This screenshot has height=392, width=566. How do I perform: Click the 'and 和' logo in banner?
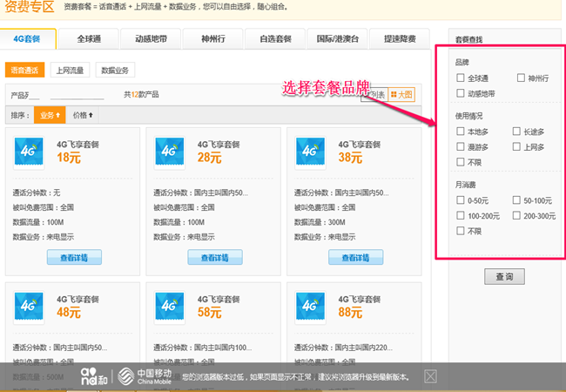coord(94,376)
